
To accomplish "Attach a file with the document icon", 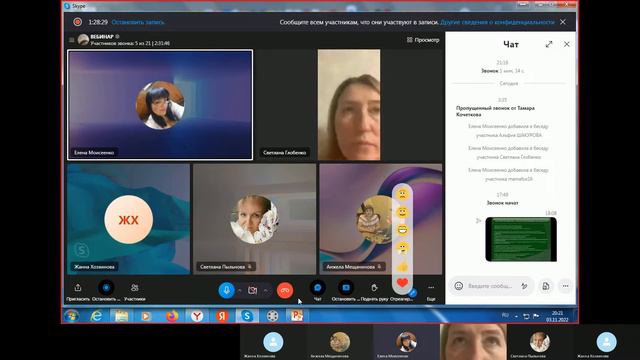I will point(546,286).
